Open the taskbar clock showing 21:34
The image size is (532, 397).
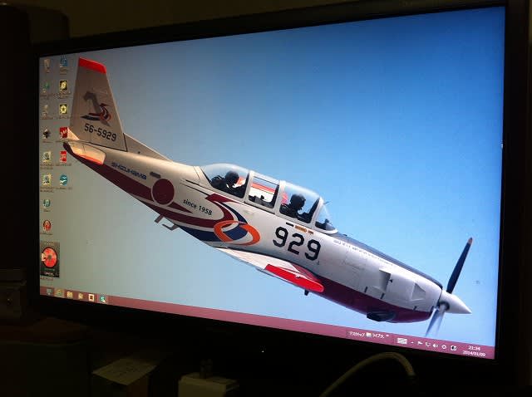pyautogui.click(x=474, y=350)
